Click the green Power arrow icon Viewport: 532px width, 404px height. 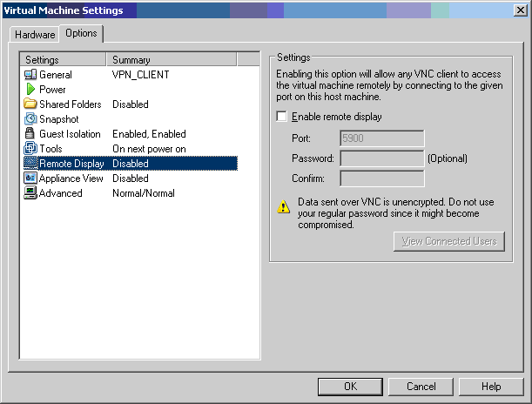coord(30,90)
